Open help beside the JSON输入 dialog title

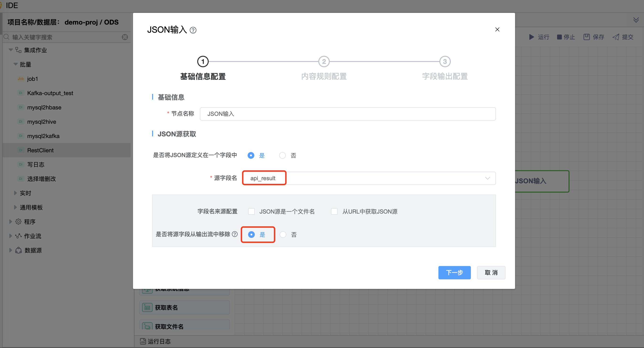coord(193,30)
